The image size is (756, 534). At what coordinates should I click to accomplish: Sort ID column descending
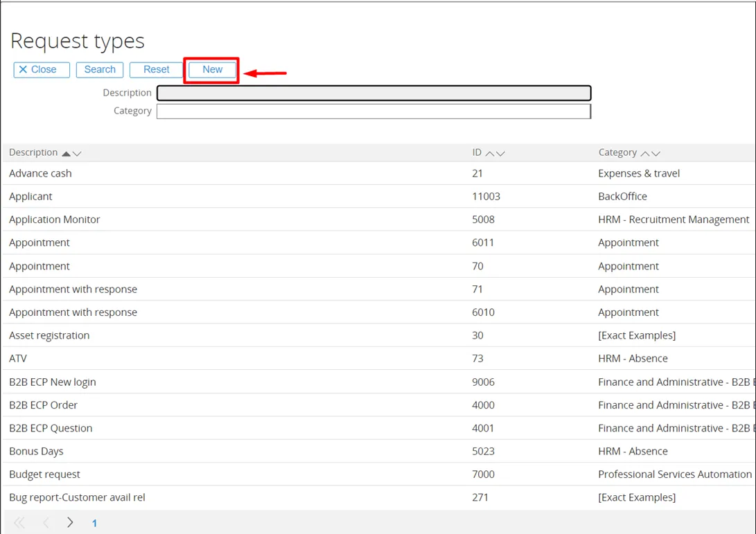click(500, 153)
